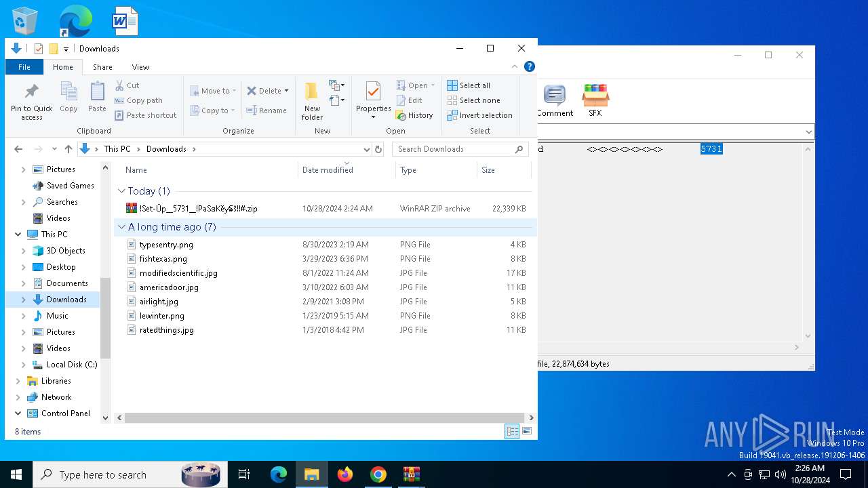Open the File menu tab
Image resolution: width=868 pixels, height=488 pixels.
click(x=24, y=67)
